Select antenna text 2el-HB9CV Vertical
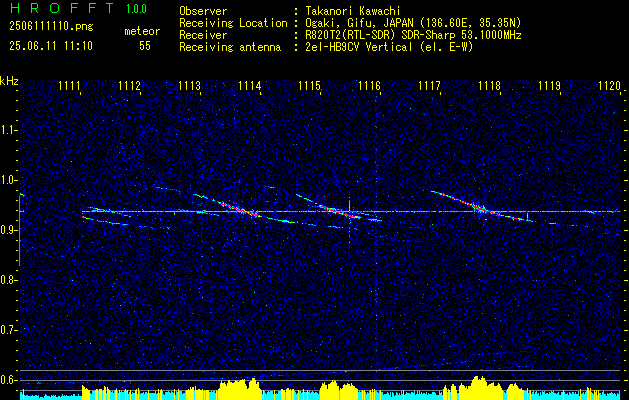 [x=358, y=47]
